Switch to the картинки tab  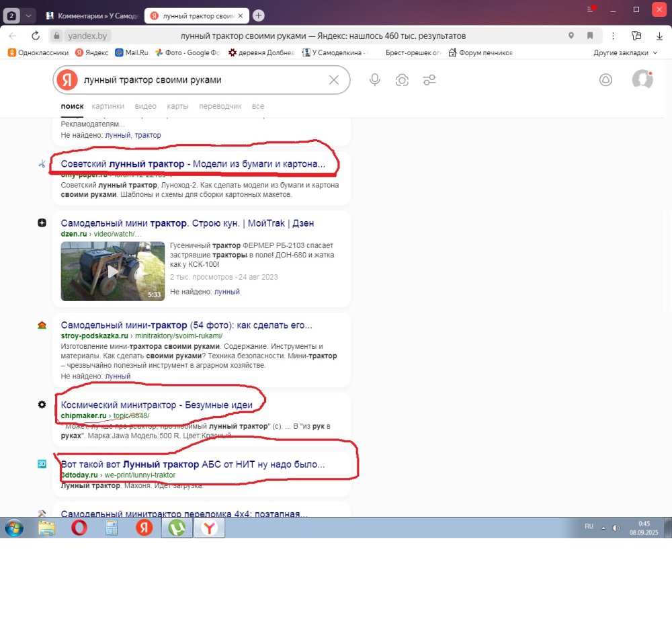coord(108,106)
